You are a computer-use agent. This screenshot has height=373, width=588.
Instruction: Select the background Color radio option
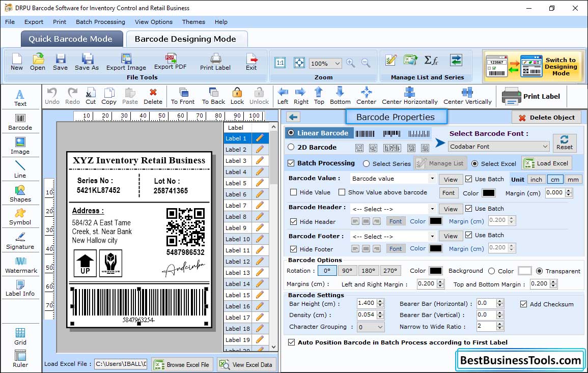pyautogui.click(x=492, y=271)
